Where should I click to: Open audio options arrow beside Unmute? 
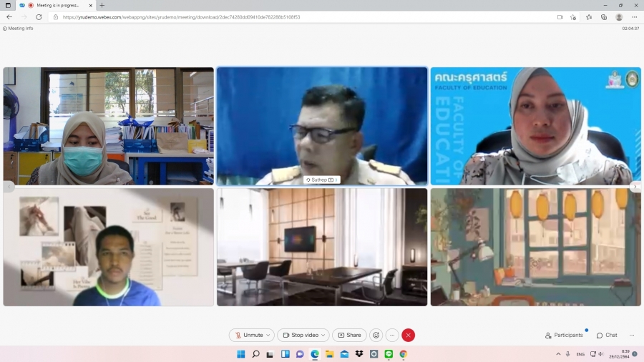268,335
